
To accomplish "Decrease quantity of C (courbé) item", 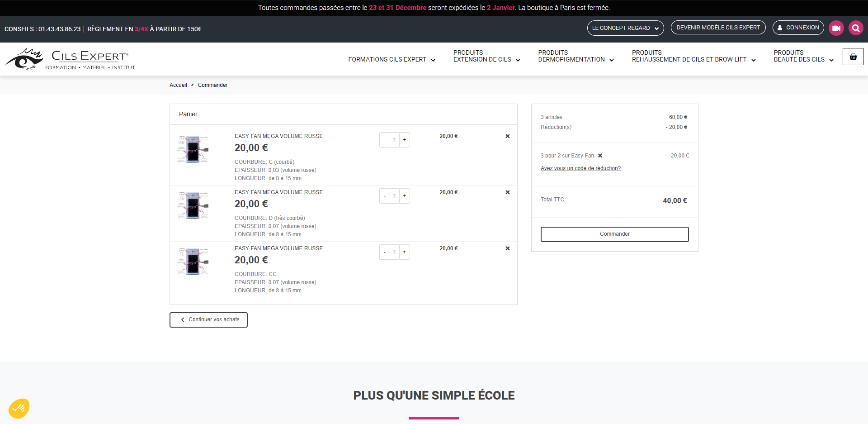I will [x=385, y=140].
